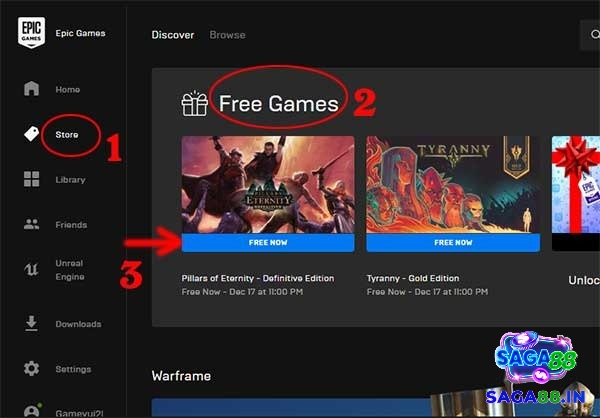This screenshot has height=418, width=600.
Task: Click the Epic Games shield logo
Action: 31,33
